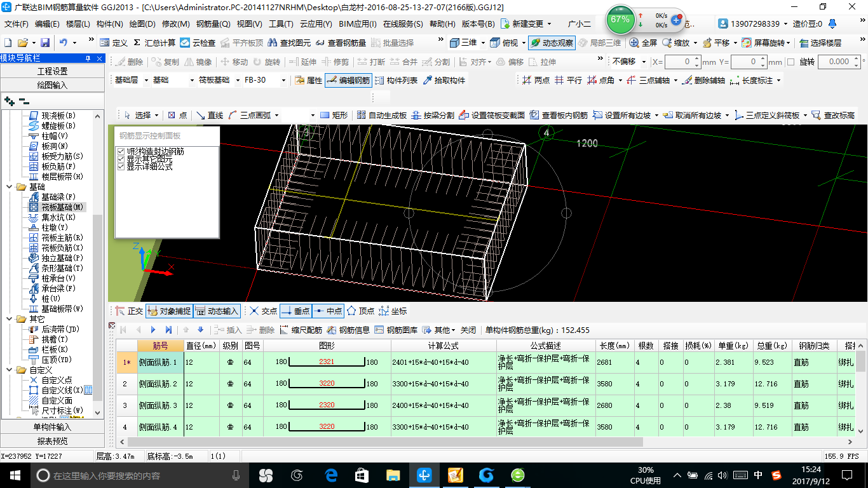Screen dimensions: 868x488
Task: Open the 文件(F) menu
Action: (17, 24)
